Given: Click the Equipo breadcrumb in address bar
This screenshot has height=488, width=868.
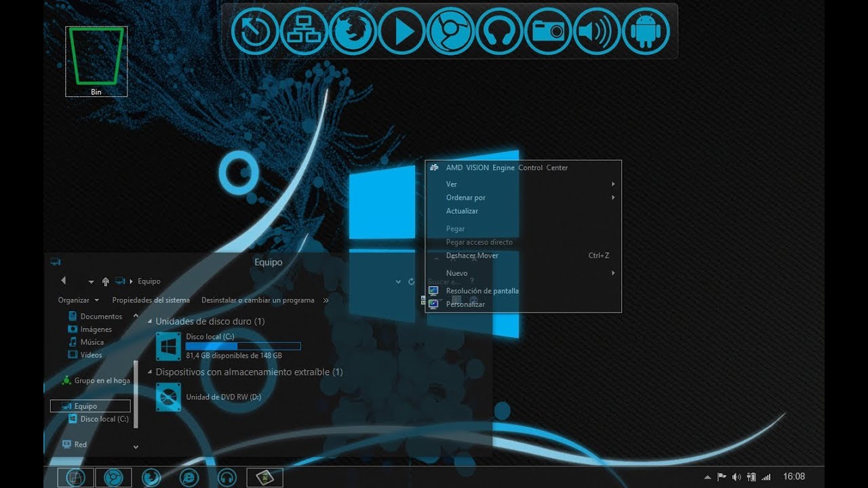Looking at the screenshot, I should point(149,281).
